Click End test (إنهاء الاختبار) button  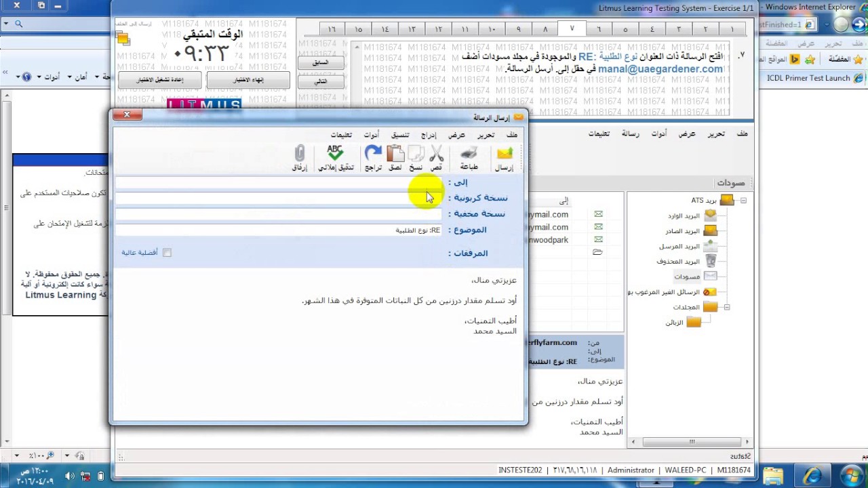click(x=248, y=80)
